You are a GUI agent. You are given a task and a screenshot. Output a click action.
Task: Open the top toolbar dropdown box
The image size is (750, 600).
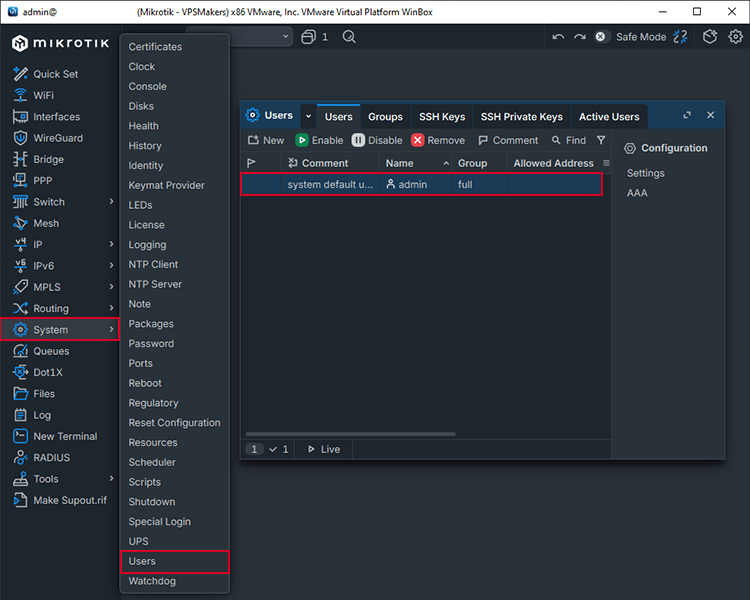pyautogui.click(x=239, y=36)
